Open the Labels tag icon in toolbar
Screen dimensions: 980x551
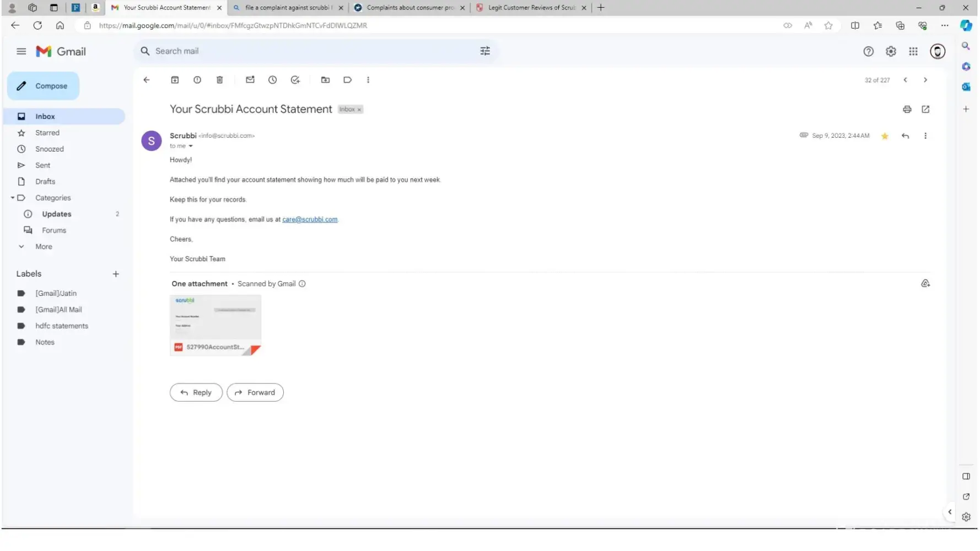click(347, 80)
